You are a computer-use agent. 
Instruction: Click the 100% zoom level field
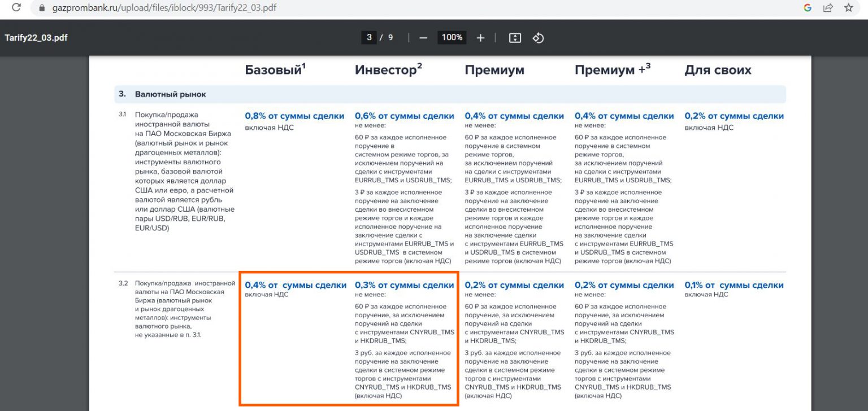[x=452, y=37]
